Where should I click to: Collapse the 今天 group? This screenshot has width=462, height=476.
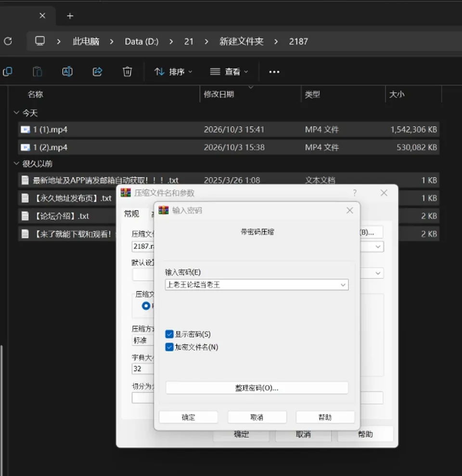[x=16, y=113]
